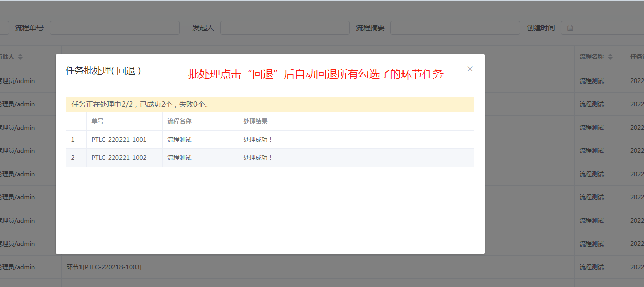Click the 任务批处理( 回退 ) dialog title
This screenshot has height=287, width=644.
point(103,71)
